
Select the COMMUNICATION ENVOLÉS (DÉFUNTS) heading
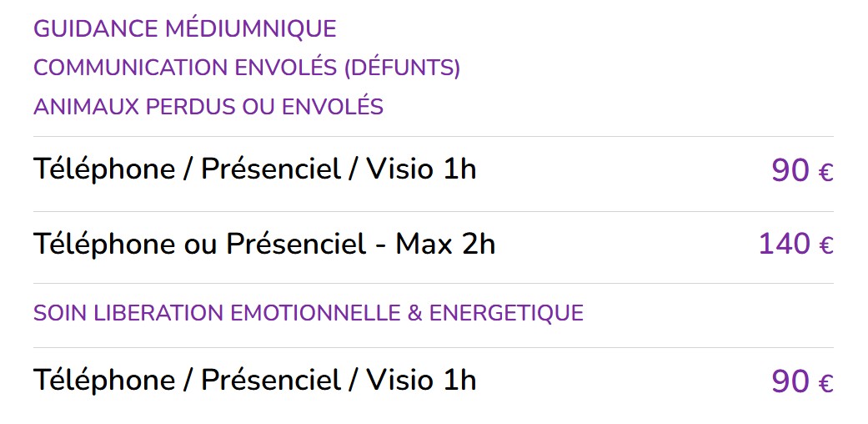(x=247, y=68)
